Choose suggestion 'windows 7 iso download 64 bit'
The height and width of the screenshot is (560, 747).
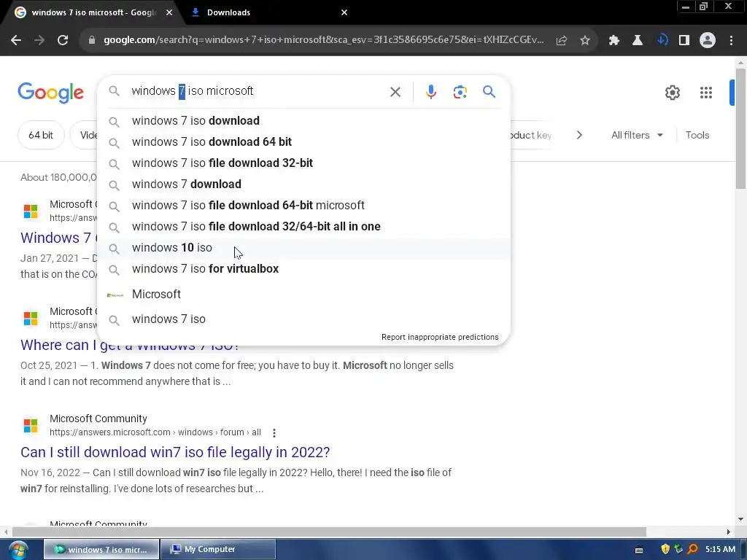tap(303, 142)
